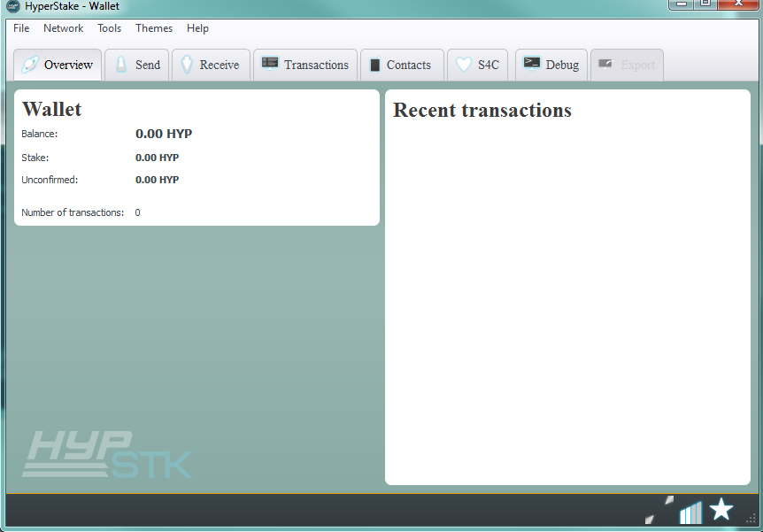The height and width of the screenshot is (532, 763).
Task: Click the 0.00 HYP value beside Stake
Action: [x=158, y=158]
